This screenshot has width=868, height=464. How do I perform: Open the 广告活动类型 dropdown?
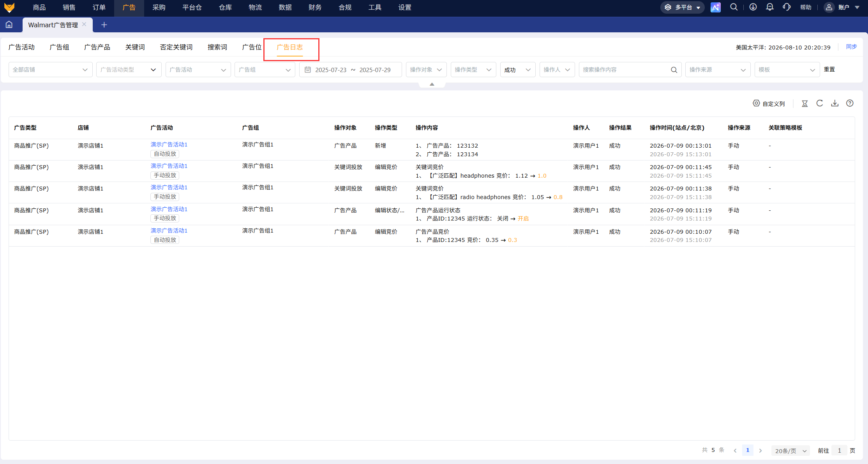(x=129, y=70)
